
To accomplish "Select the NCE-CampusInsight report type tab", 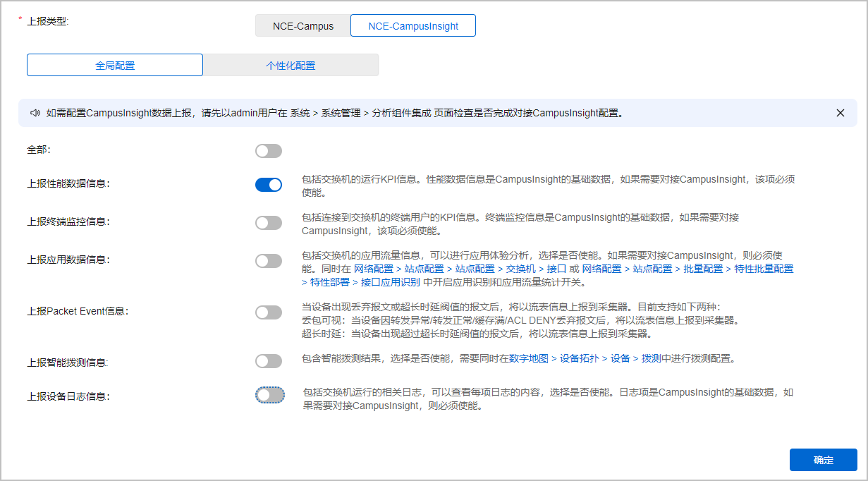I will [x=413, y=26].
